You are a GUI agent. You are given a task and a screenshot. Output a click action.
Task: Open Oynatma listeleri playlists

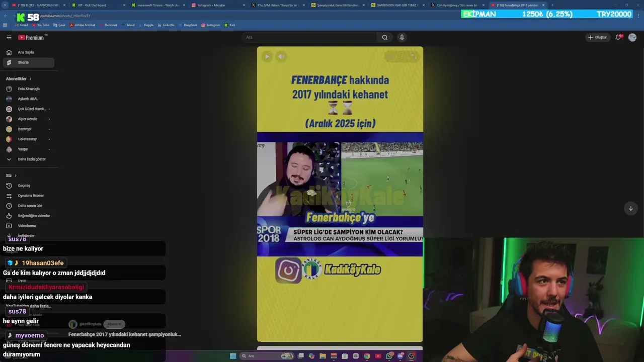tap(28, 196)
